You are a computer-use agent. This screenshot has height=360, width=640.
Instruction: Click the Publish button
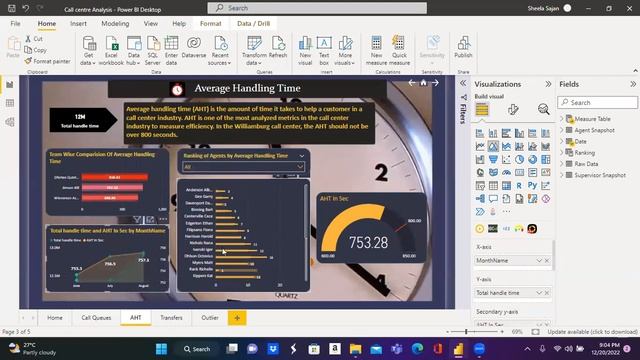(x=463, y=47)
